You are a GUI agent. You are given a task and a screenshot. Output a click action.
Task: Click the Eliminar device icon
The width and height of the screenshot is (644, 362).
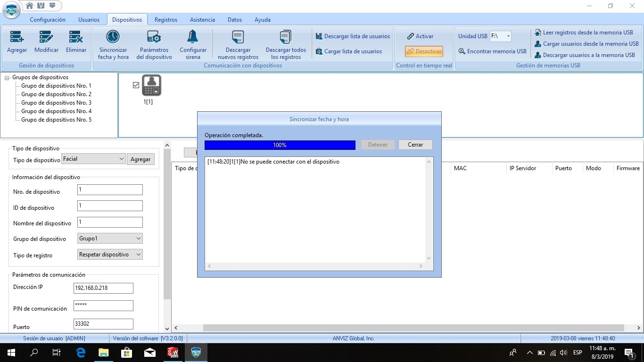click(76, 37)
